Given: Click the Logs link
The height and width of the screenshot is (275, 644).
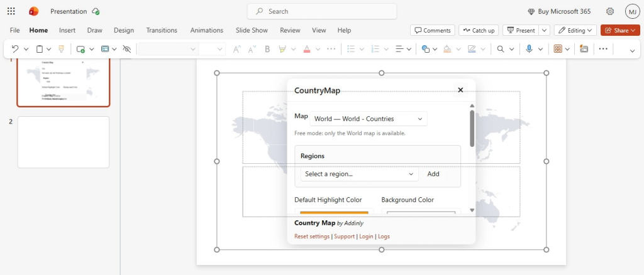Looking at the screenshot, I should [384, 237].
